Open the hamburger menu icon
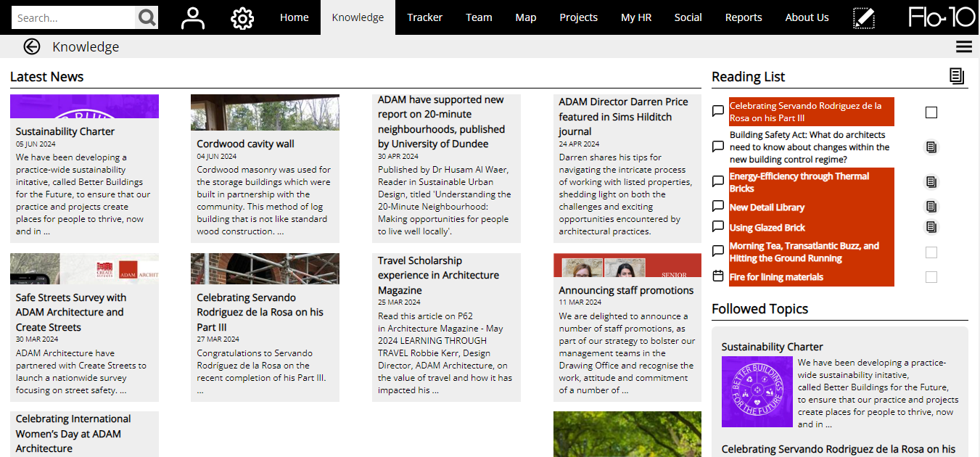 pos(964,46)
